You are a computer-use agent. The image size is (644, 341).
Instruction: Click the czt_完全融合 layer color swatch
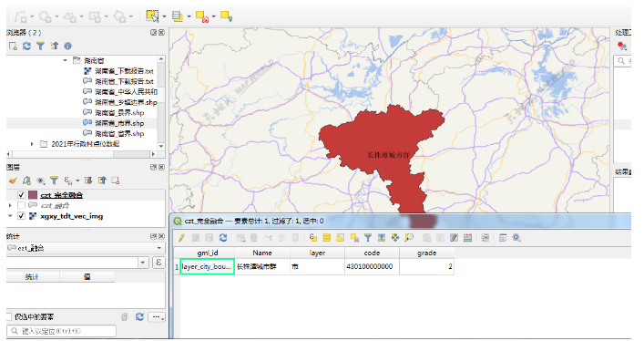33,195
